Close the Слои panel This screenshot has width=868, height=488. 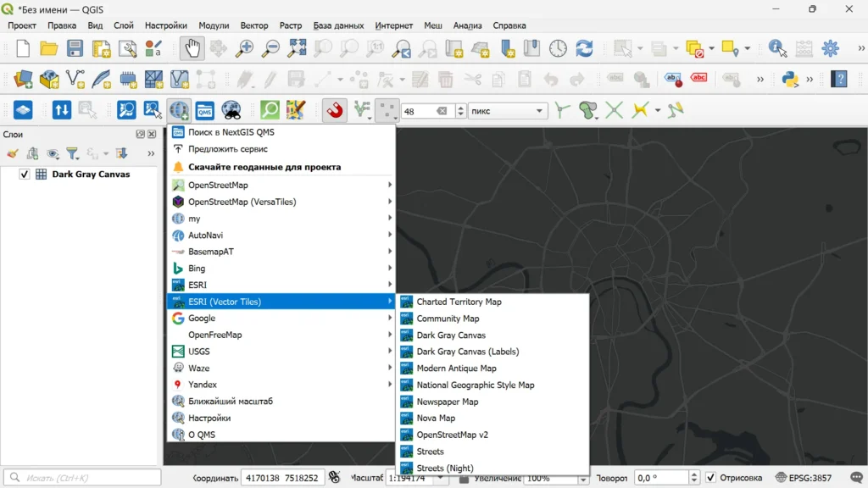152,134
